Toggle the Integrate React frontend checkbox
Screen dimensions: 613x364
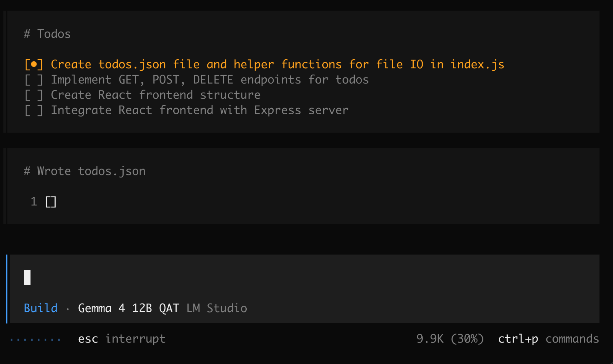(x=34, y=110)
